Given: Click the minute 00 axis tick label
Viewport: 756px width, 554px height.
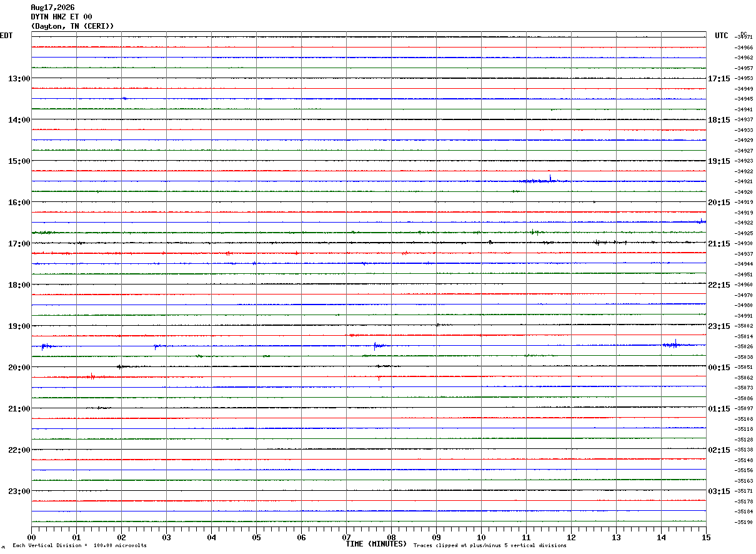Looking at the screenshot, I should 31,537.
